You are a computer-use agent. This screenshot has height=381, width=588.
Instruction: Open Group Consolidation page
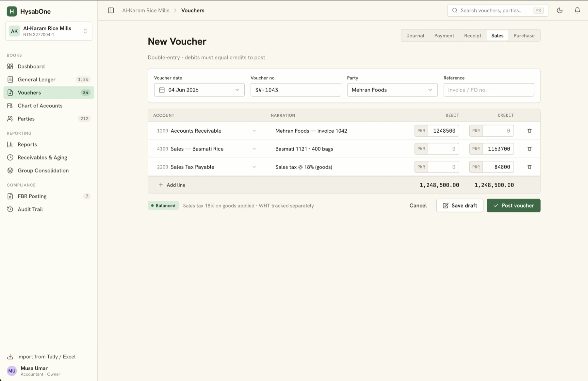point(49,171)
